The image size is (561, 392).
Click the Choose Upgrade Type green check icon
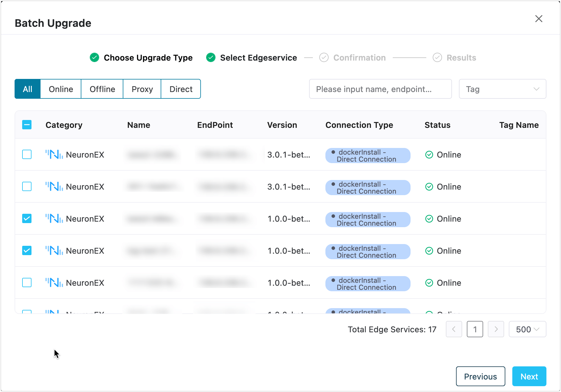[94, 58]
